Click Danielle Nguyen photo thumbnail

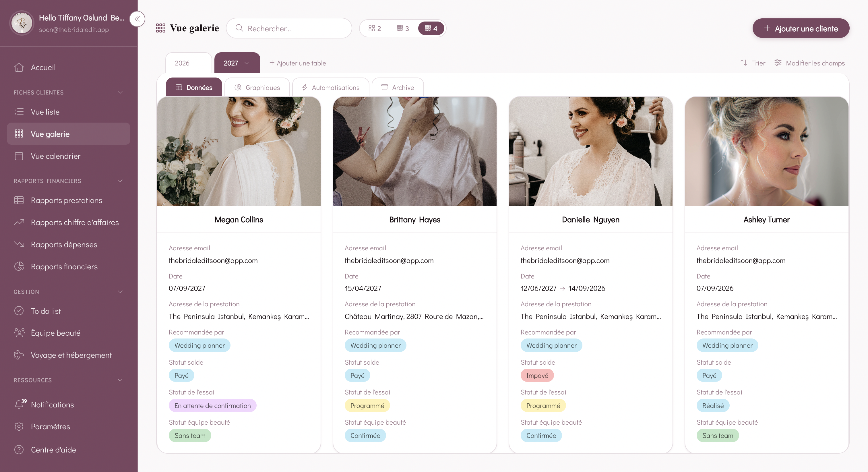pyautogui.click(x=591, y=151)
